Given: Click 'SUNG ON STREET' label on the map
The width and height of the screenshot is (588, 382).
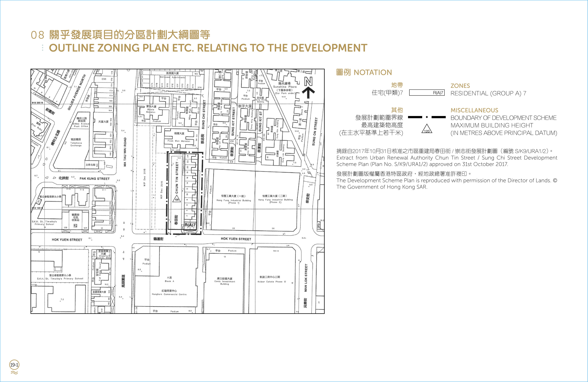Looking at the screenshot, I should (315, 132).
